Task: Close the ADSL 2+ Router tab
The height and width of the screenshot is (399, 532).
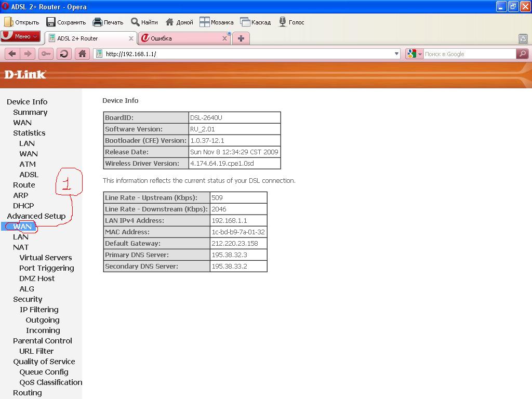Action: (x=131, y=38)
